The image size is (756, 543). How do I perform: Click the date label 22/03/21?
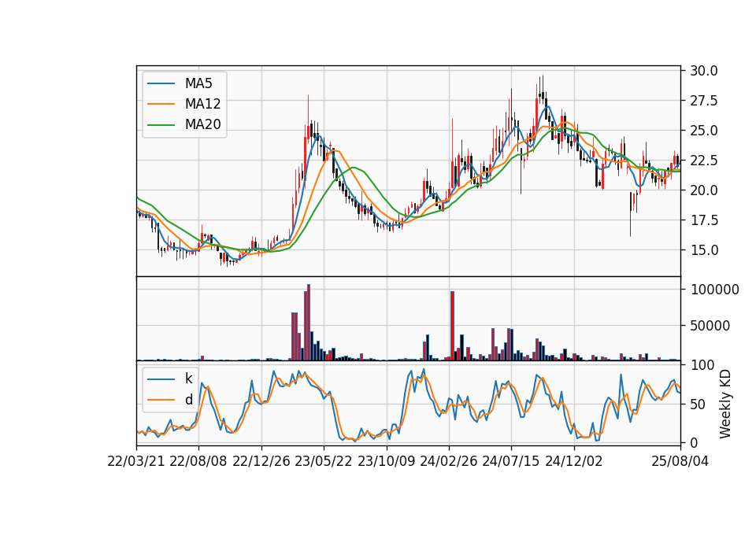(x=136, y=461)
